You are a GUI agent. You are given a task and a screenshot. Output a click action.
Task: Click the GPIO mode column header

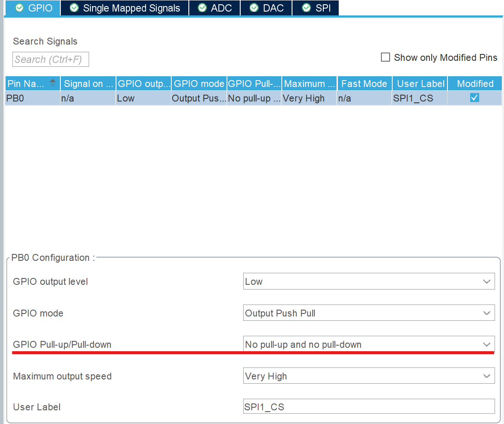point(199,84)
